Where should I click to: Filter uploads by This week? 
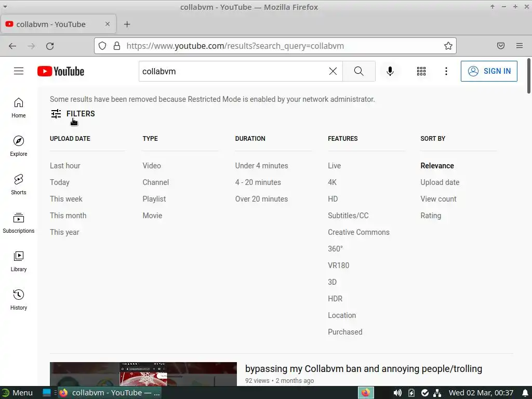coord(66,199)
